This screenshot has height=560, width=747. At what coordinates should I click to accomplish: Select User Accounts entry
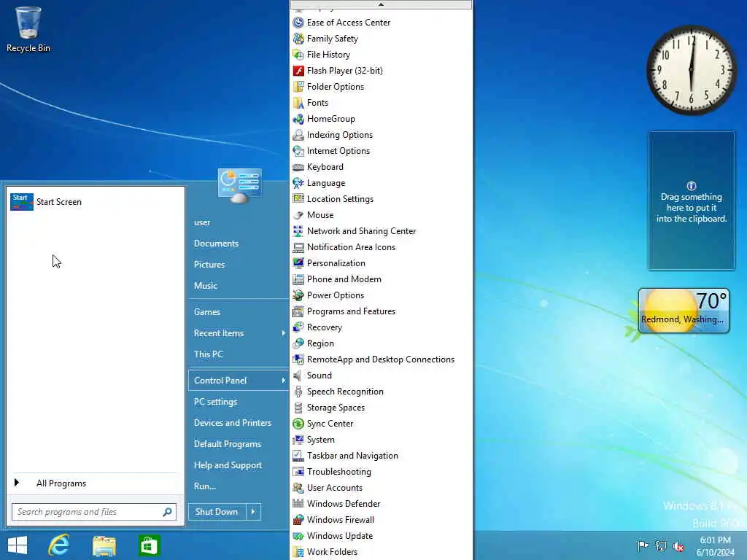coord(334,488)
